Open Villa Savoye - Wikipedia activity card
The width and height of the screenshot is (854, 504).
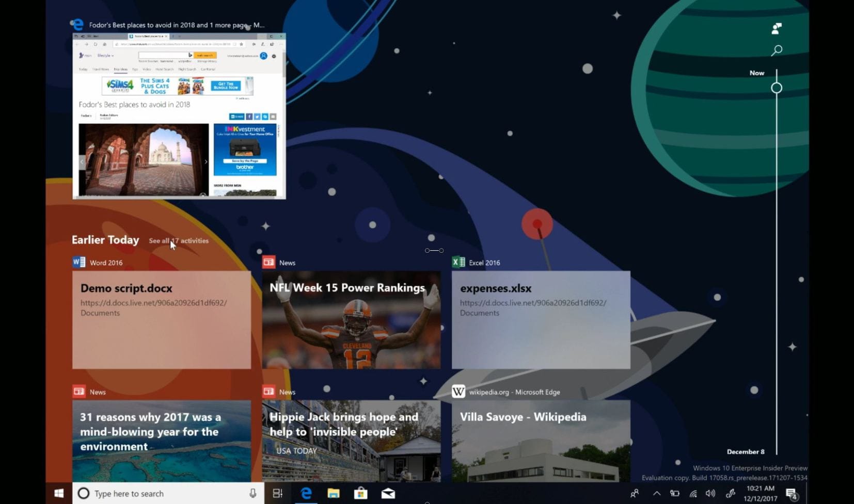tap(541, 441)
